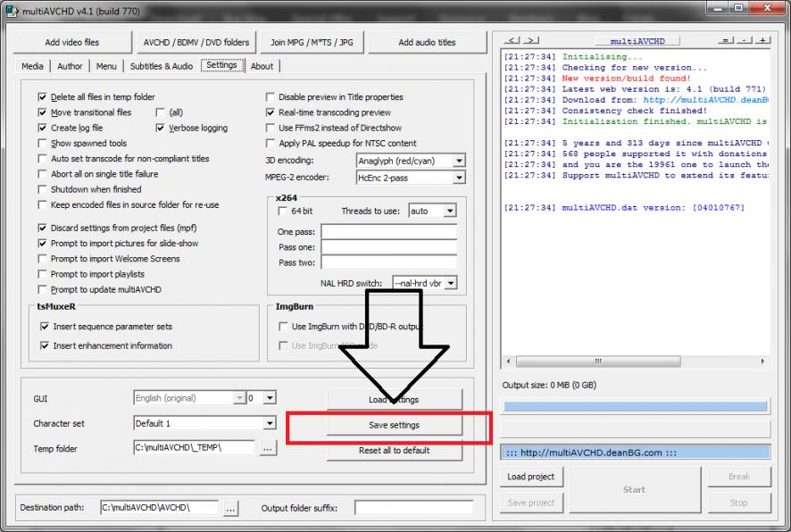Click Add video files button
791x532 pixels.
click(72, 42)
